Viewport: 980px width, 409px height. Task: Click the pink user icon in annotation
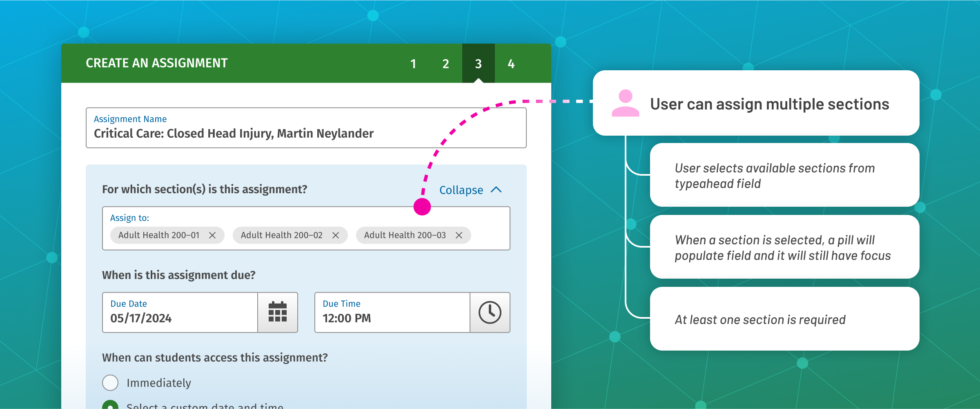click(x=625, y=103)
